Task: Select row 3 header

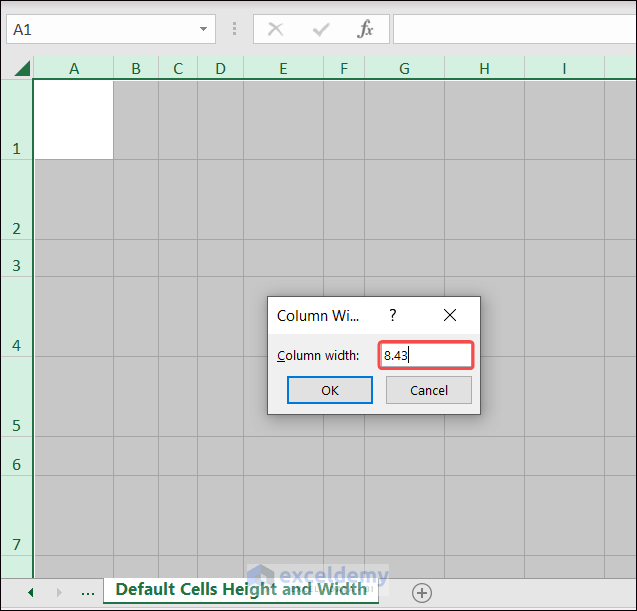Action: coord(16,258)
